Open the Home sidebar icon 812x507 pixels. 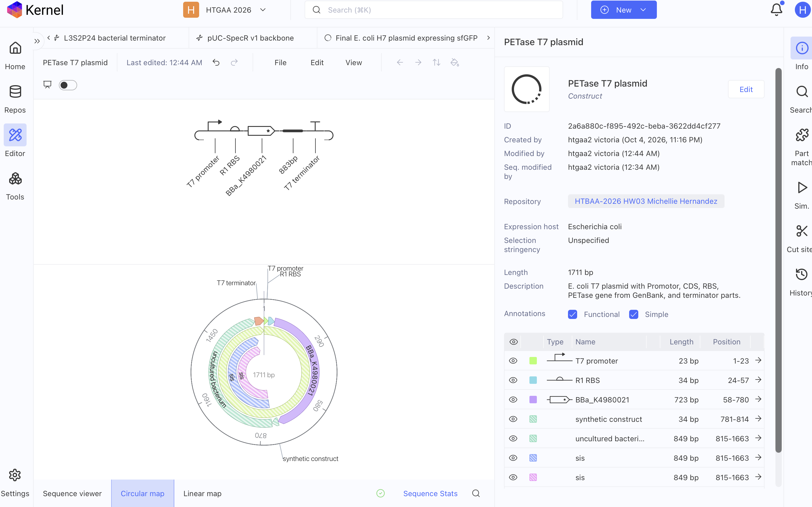pyautogui.click(x=15, y=48)
